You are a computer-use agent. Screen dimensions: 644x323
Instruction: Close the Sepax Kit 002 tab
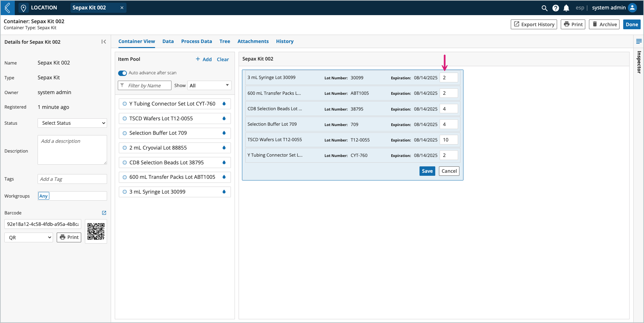(x=122, y=8)
